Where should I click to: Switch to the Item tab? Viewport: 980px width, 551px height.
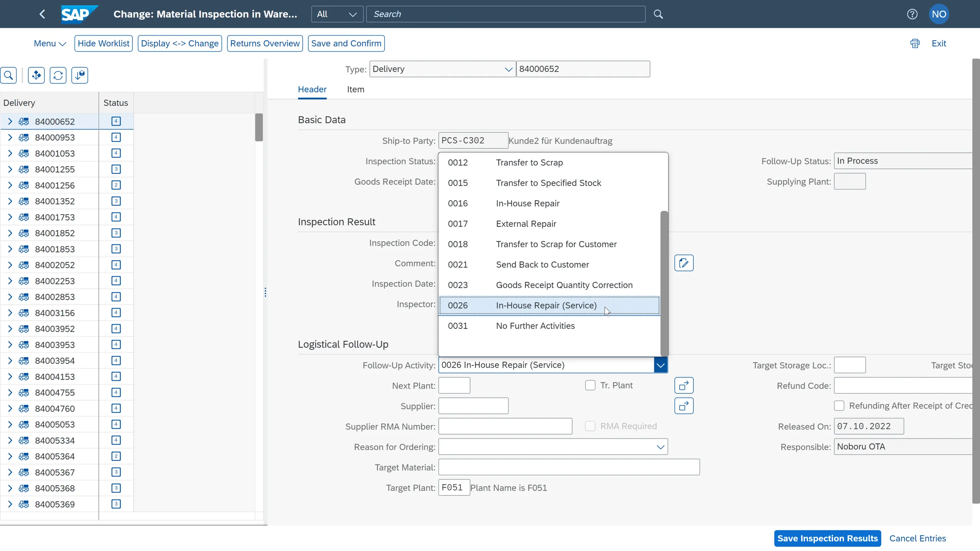point(356,90)
